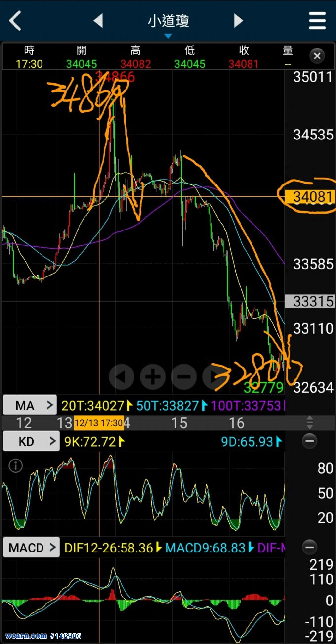Click the panel resize handle arrows
This screenshot has width=336, height=644.
(x=310, y=423)
